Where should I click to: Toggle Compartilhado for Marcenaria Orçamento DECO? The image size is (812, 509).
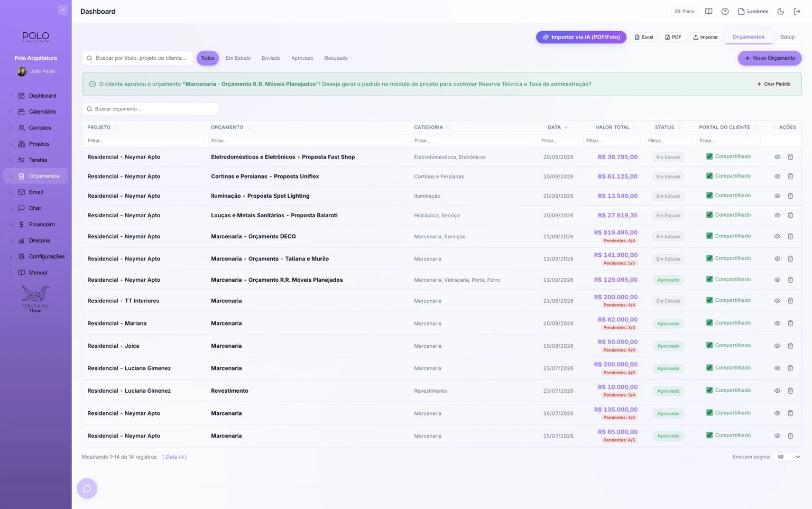click(709, 236)
